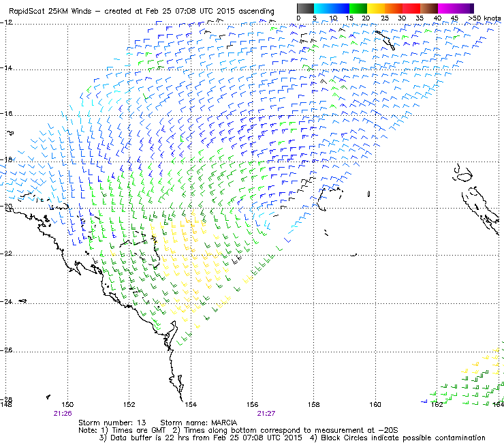Click the cyan-to-blue 5-15 knots legend swatch
Screen dimensions: 504x443
(332, 8)
